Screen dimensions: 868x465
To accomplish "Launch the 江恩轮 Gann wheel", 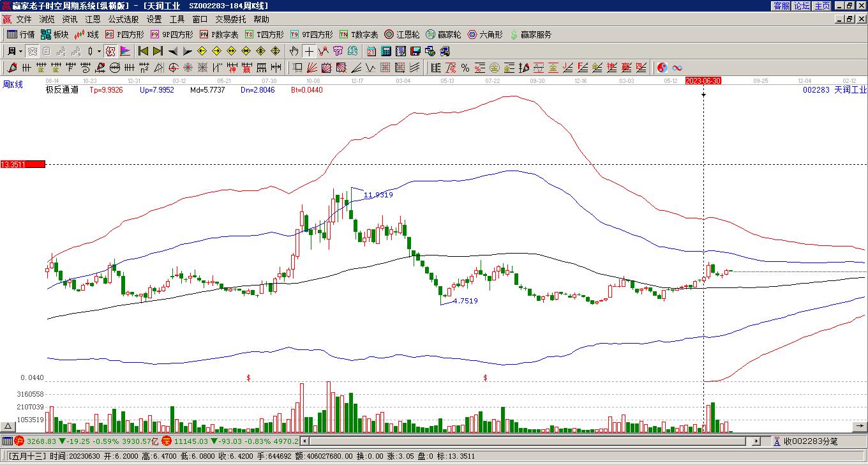I will coord(402,34).
